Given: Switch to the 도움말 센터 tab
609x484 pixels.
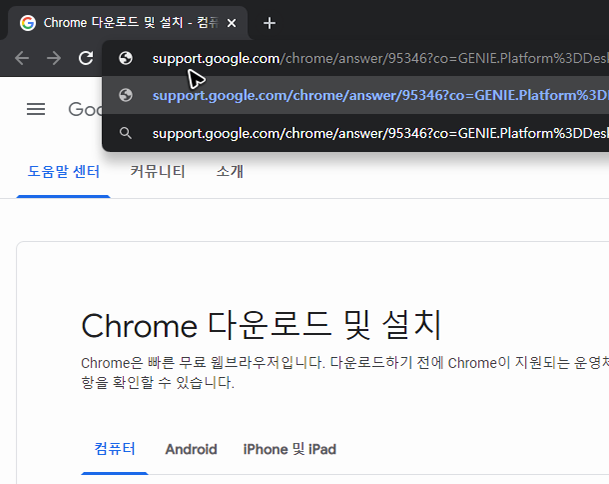Looking at the screenshot, I should click(63, 172).
